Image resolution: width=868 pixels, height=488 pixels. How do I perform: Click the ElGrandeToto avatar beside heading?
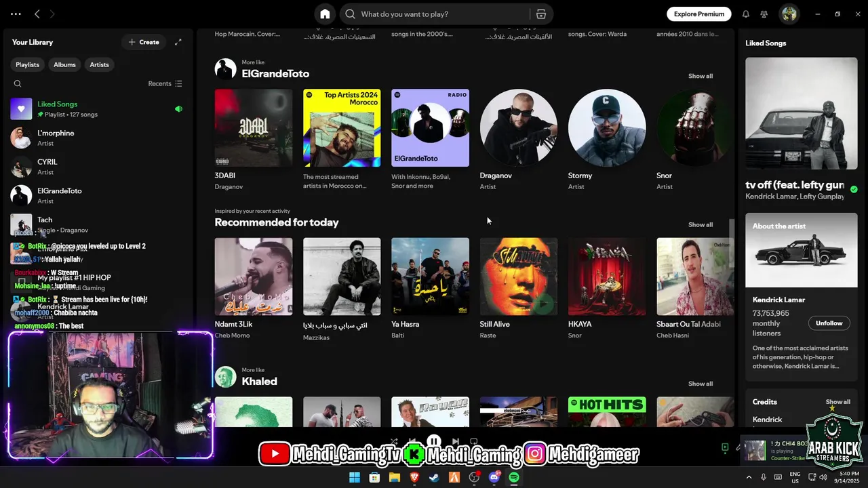pyautogui.click(x=226, y=68)
